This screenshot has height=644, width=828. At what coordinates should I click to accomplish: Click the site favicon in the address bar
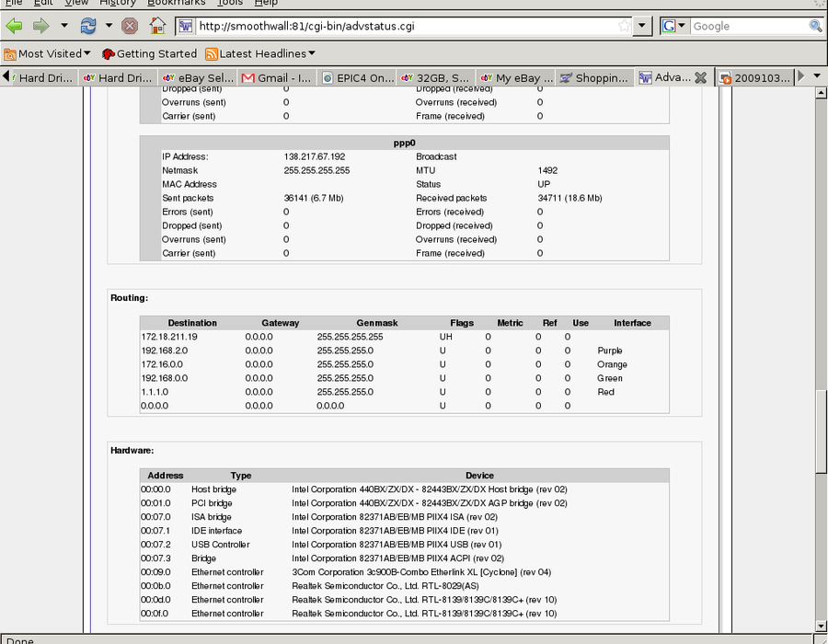[x=185, y=26]
